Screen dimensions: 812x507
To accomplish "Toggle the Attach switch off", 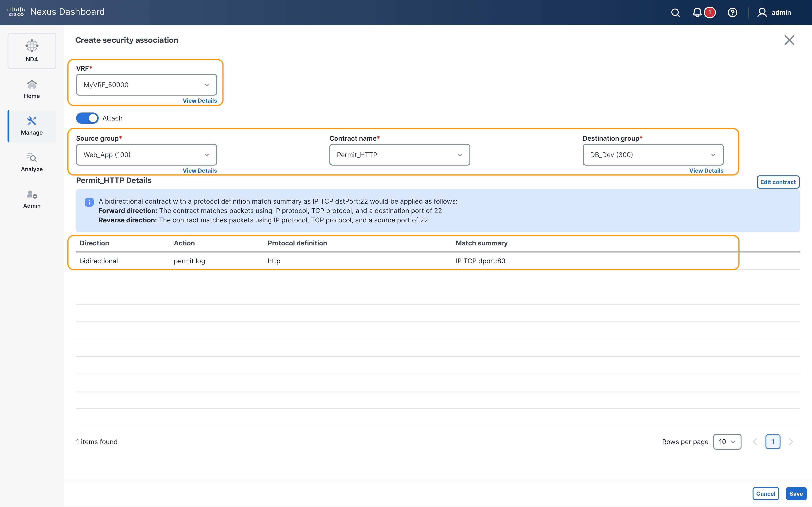I will coord(87,118).
